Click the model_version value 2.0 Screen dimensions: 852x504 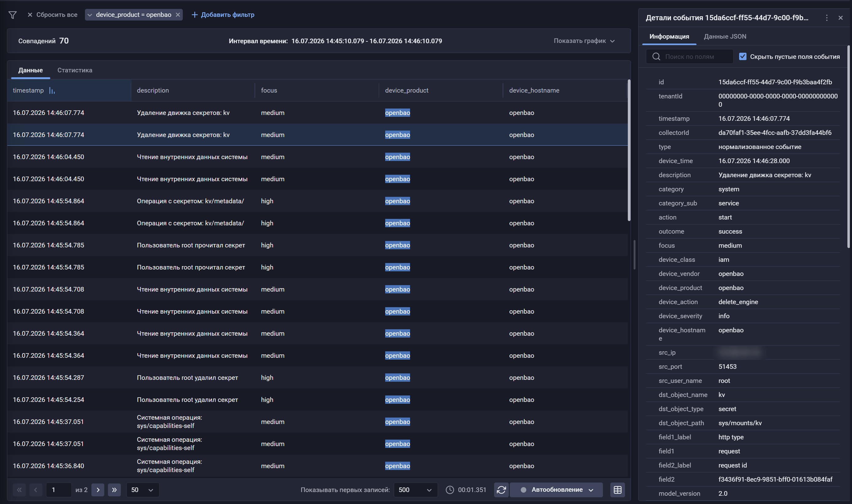723,494
